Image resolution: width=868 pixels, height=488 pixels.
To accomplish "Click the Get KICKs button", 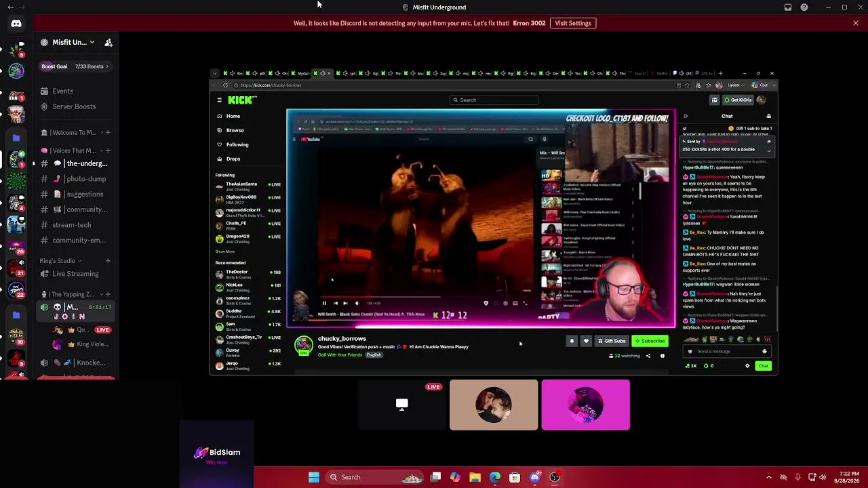I will pyautogui.click(x=738, y=100).
